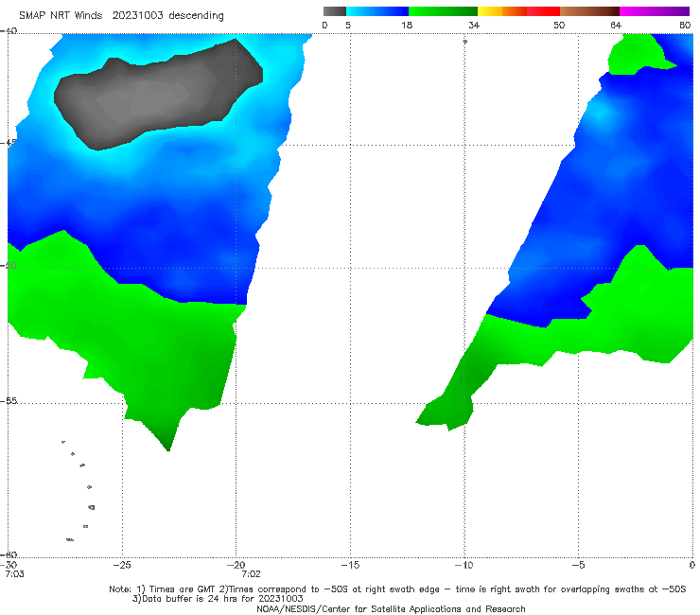Select the green segment of the color bar
Image resolution: width=700 pixels, height=615 pixels.
pos(443,11)
